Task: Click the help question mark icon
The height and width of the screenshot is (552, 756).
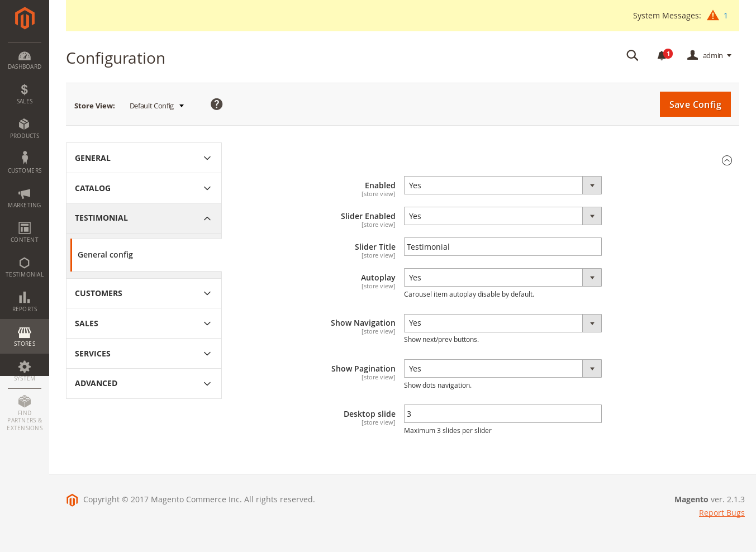Action: coord(217,104)
